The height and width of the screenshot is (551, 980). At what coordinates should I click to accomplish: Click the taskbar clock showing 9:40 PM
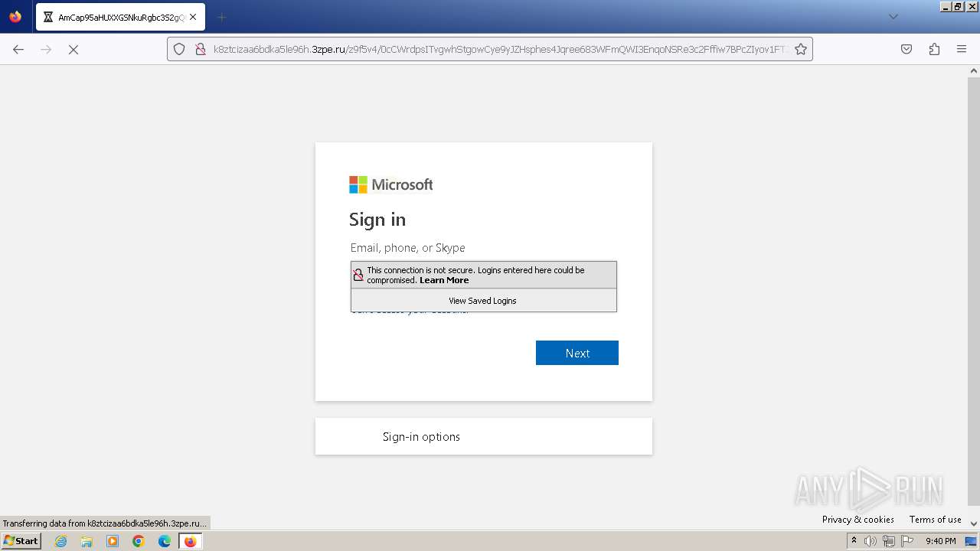tap(940, 541)
